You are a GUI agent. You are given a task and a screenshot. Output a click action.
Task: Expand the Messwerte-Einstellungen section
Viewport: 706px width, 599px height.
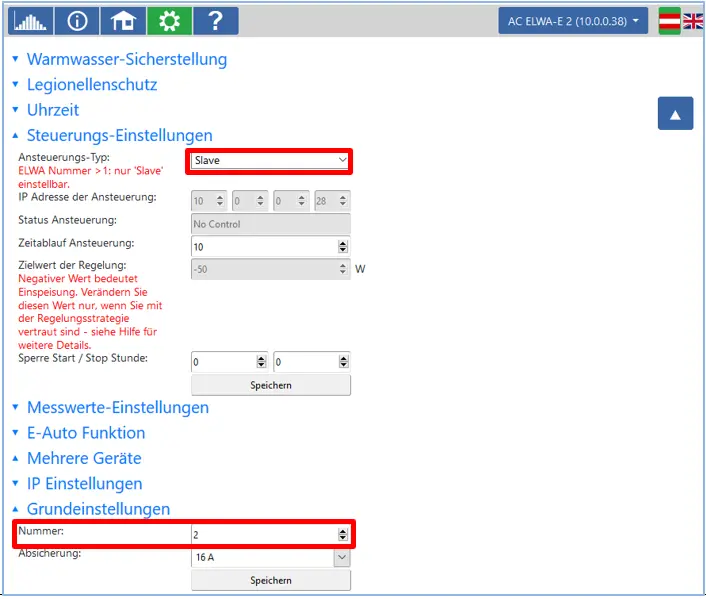coord(118,407)
